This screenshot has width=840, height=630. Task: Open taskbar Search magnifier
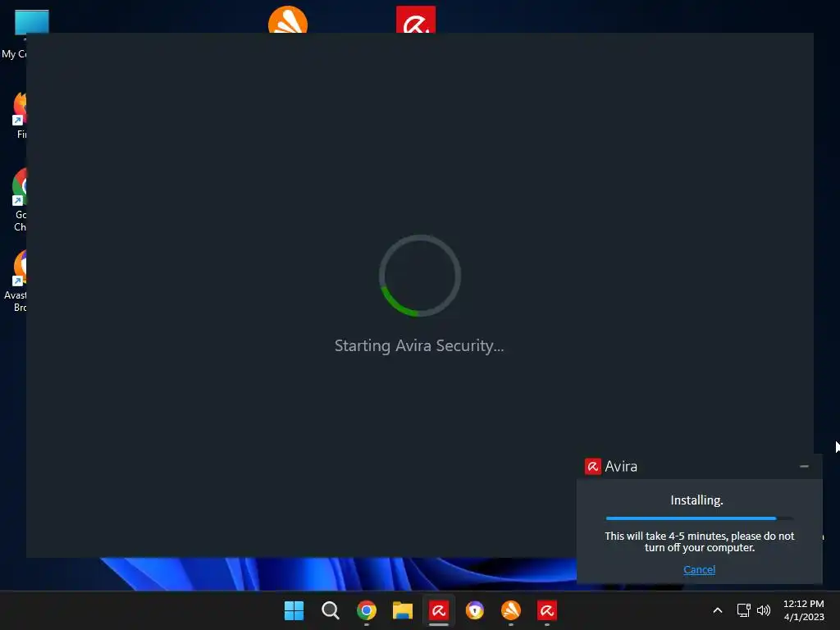[x=330, y=610]
